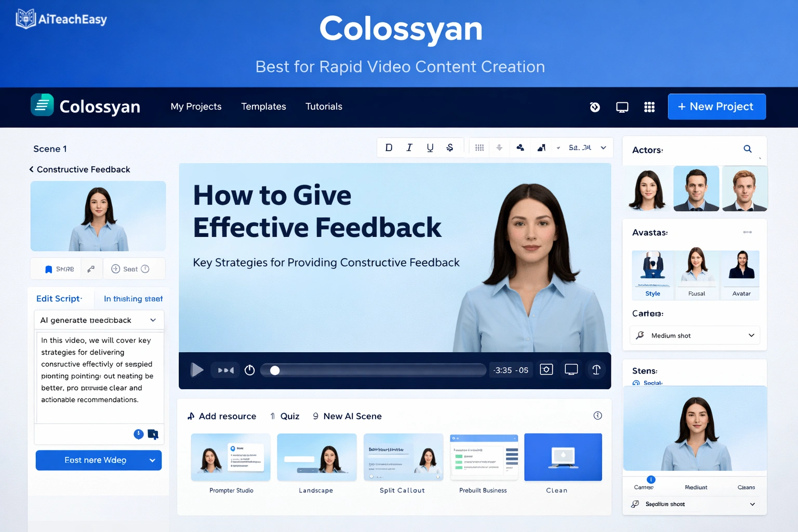Click the New Project button
The height and width of the screenshot is (532, 798).
tap(716, 107)
